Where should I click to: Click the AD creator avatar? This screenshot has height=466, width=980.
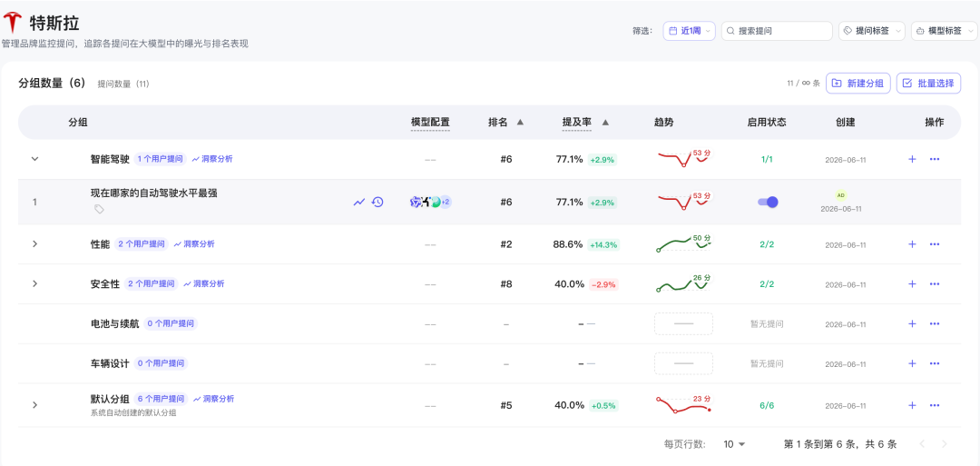coord(841,194)
